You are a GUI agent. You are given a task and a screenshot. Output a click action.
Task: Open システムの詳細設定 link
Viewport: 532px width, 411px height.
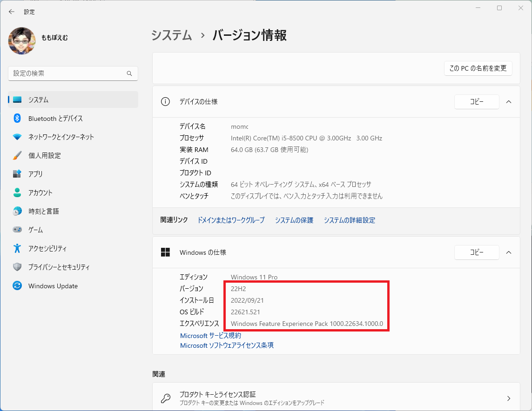click(350, 220)
